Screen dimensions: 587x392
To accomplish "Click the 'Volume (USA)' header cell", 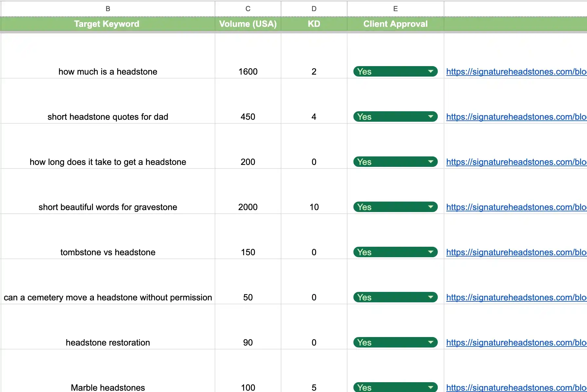I will (x=248, y=24).
